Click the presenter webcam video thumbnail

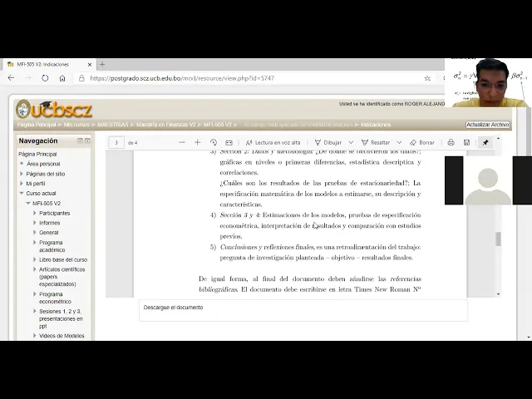tap(488, 83)
